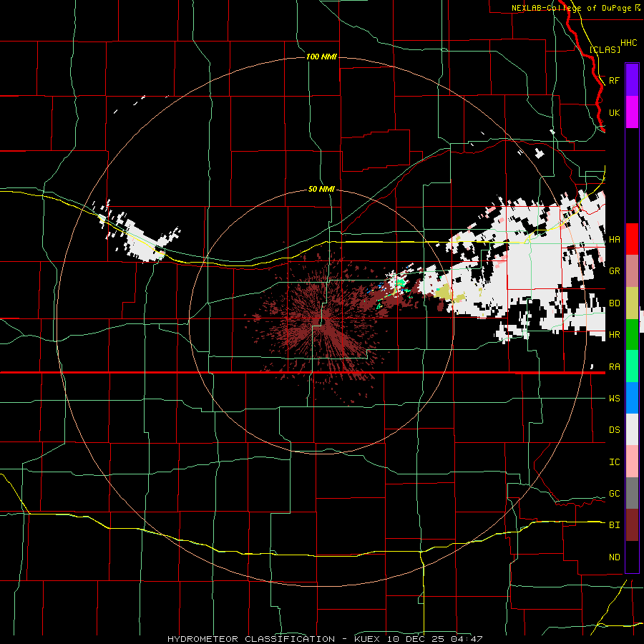Click the RA light green legend swatch
This screenshot has width=644, height=644.
point(632,366)
